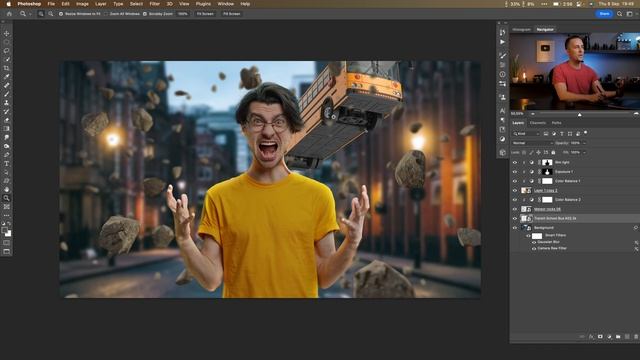This screenshot has height=360, width=640.
Task: Select the Eraser tool
Action: pos(7,120)
